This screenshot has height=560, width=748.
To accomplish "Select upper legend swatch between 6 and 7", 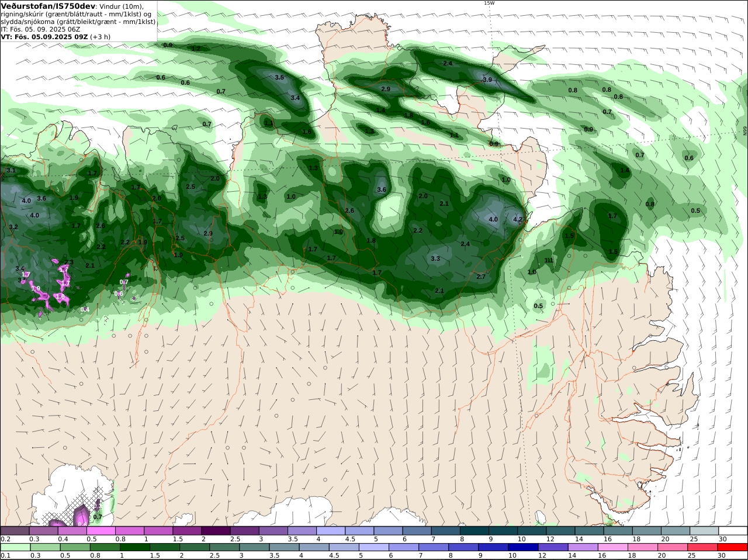I will (x=417, y=531).
